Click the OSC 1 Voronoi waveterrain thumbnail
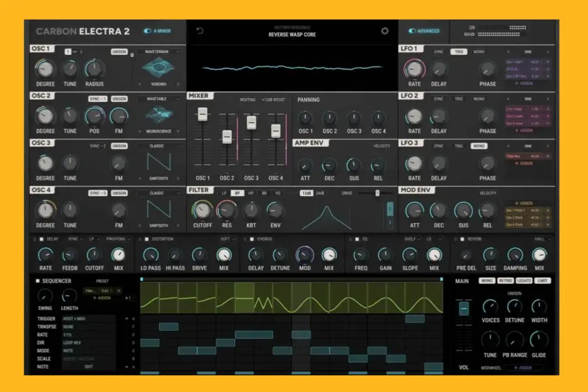588x392 pixels. point(158,68)
